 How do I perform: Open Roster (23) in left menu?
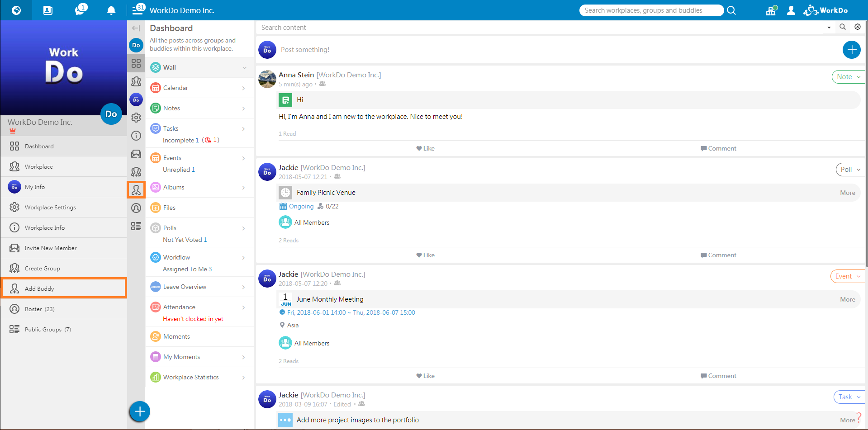click(64, 309)
